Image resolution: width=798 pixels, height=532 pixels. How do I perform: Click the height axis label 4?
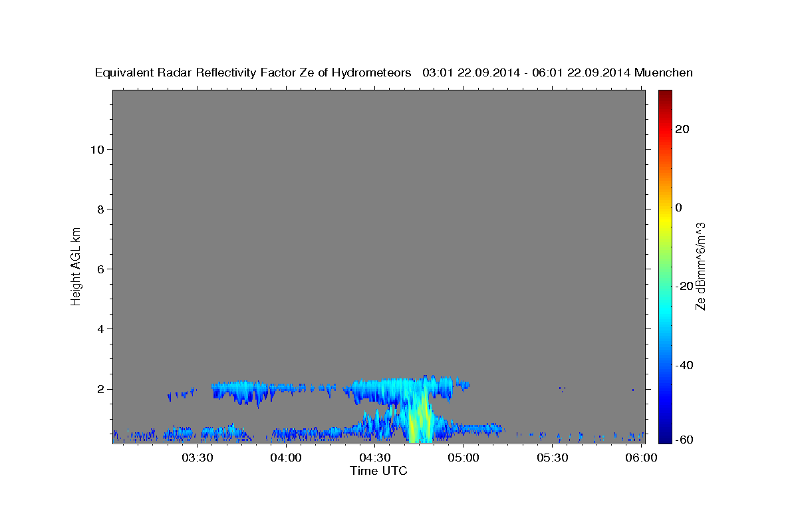coord(99,329)
